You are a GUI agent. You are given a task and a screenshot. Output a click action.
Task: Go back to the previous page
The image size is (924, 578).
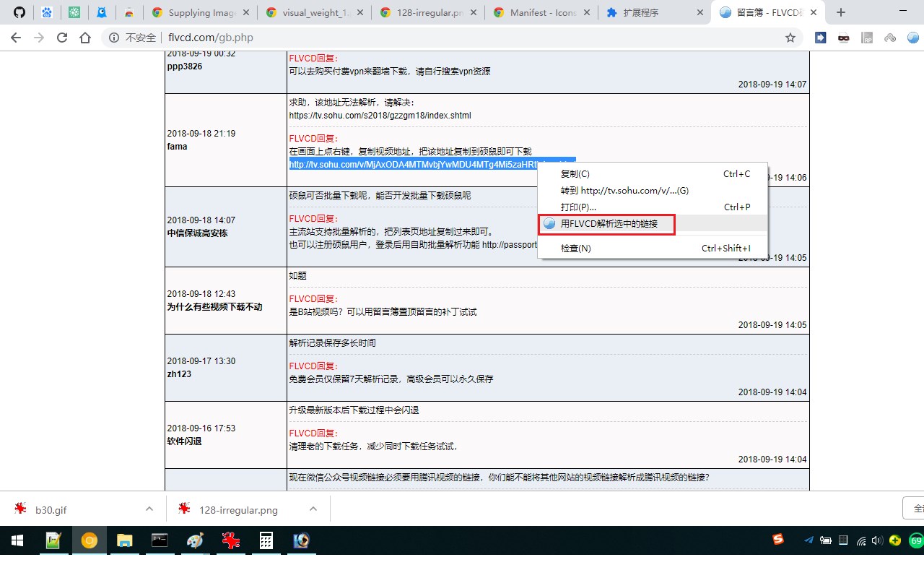coord(16,38)
